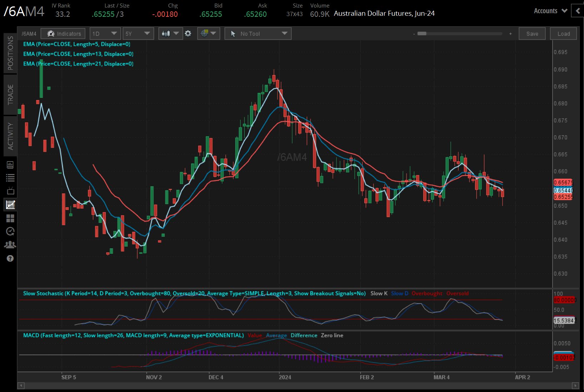Collapse the right panel with arrow button
The height and width of the screenshot is (392, 584).
pos(578,11)
